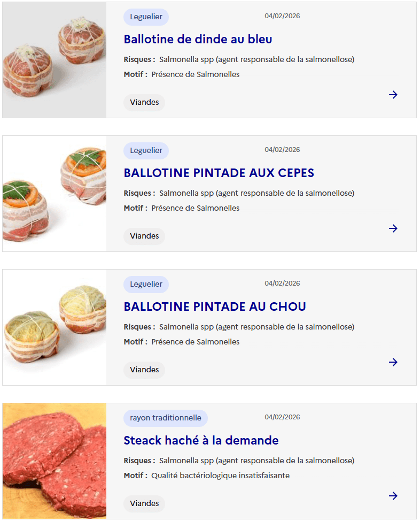
Task: Open BALLOTINE PINTADE AU CHOU recall link
Action: 215,307
